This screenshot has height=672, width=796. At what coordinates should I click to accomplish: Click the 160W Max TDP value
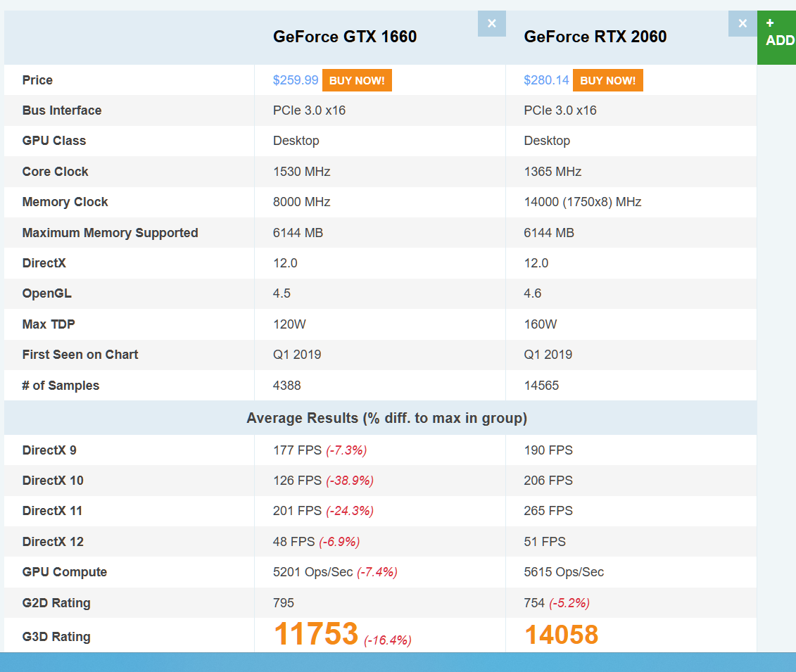[x=540, y=324]
